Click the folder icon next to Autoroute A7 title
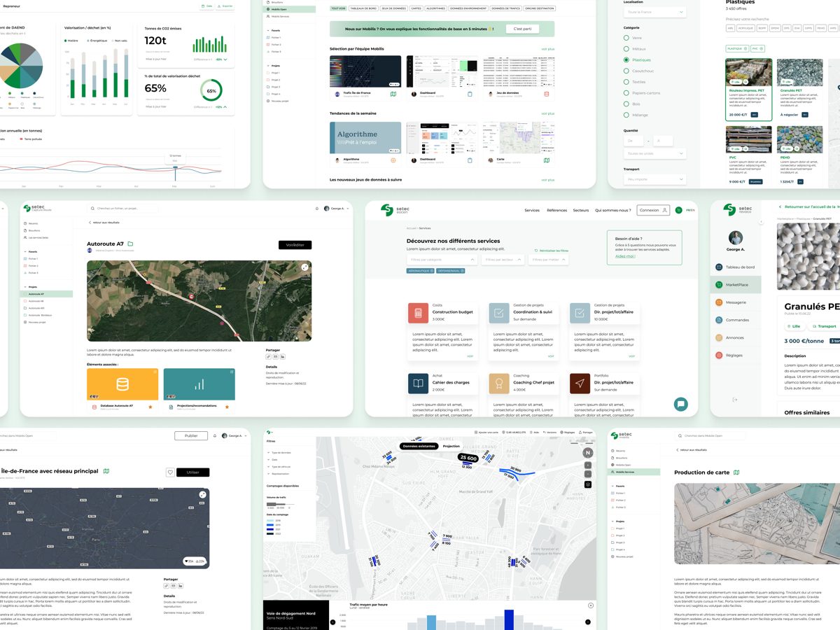This screenshot has height=630, width=840. pyautogui.click(x=130, y=244)
